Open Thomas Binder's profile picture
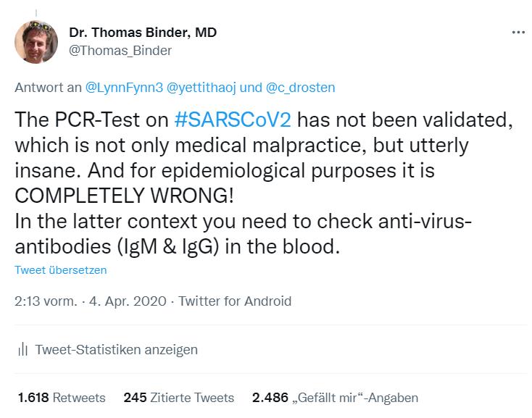The image size is (532, 418). click(x=36, y=43)
